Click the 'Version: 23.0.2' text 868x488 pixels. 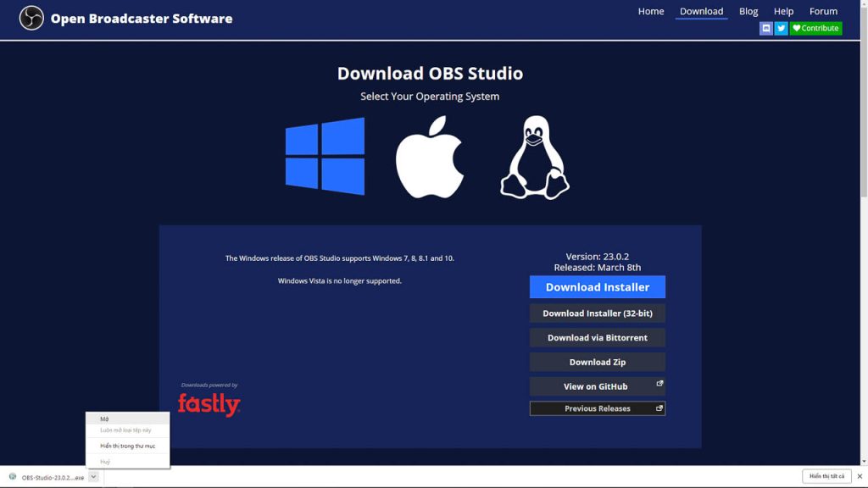tap(598, 257)
